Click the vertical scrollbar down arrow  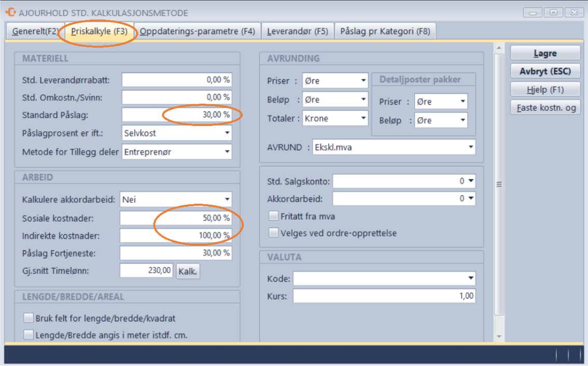pyautogui.click(x=499, y=336)
